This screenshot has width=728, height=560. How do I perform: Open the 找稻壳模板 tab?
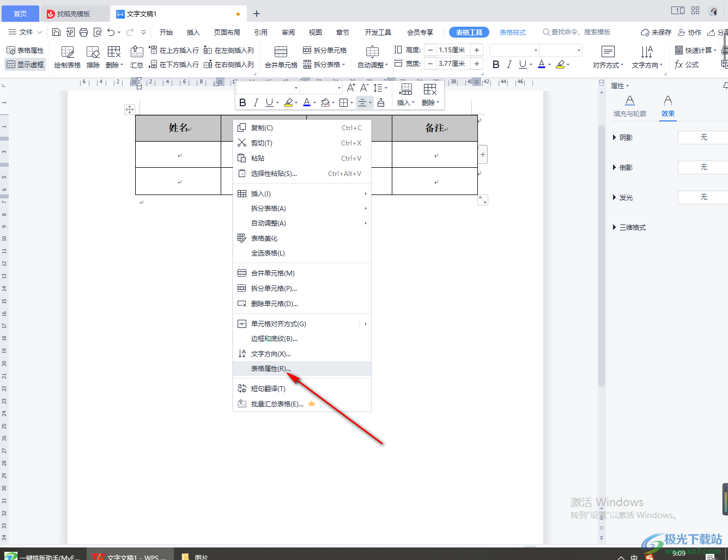74,14
